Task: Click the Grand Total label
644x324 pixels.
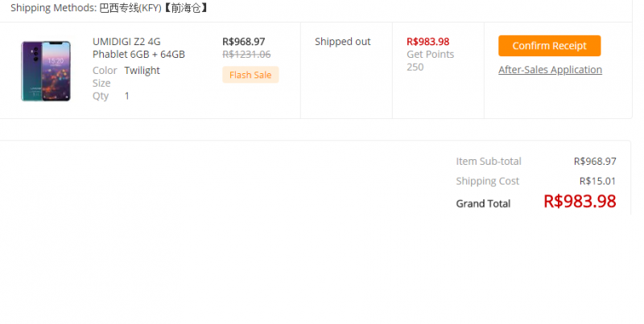Action: [x=483, y=203]
